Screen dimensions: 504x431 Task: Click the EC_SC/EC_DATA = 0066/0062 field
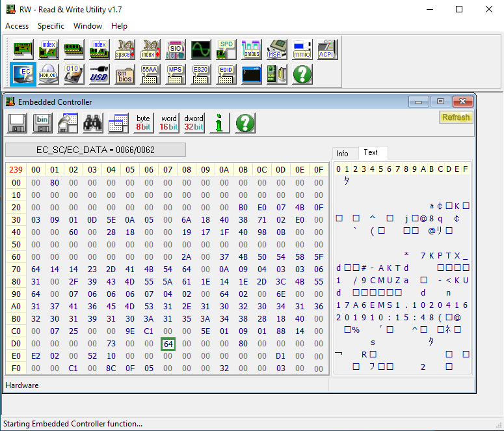coord(96,150)
